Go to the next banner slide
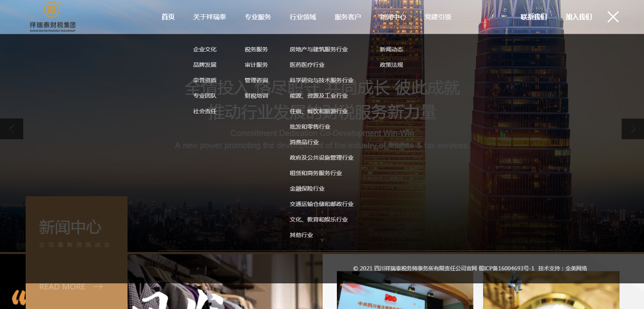The image size is (644, 309). click(x=633, y=129)
